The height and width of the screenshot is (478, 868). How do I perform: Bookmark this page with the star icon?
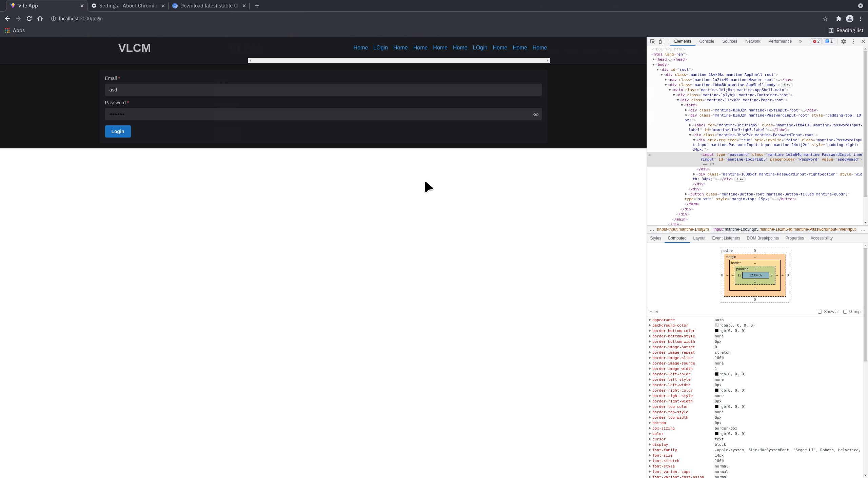click(x=825, y=19)
